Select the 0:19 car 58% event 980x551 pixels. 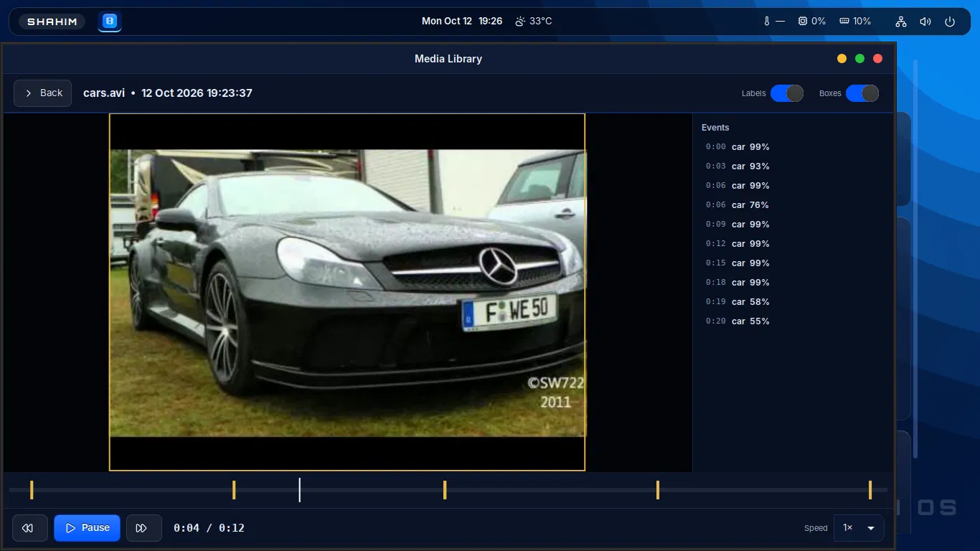(738, 302)
